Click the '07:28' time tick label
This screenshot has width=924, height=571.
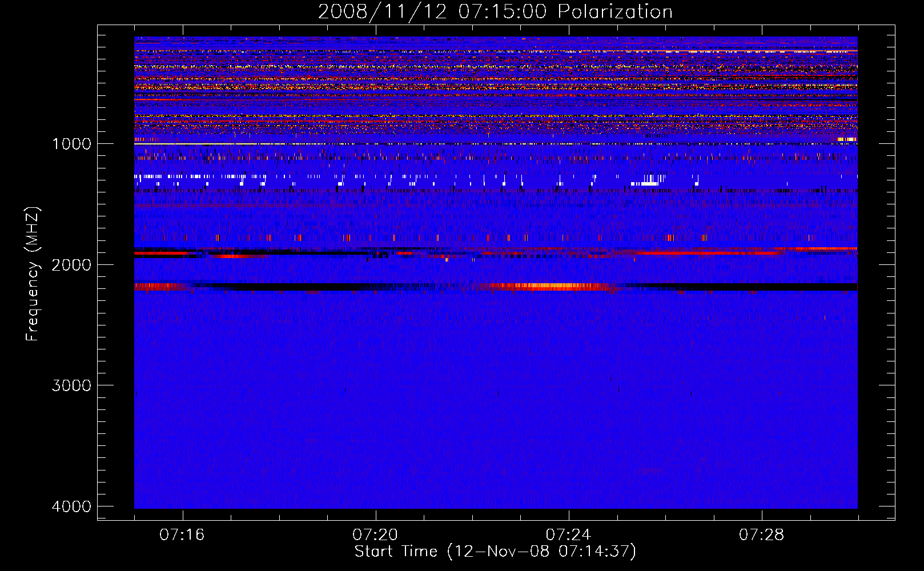762,535
